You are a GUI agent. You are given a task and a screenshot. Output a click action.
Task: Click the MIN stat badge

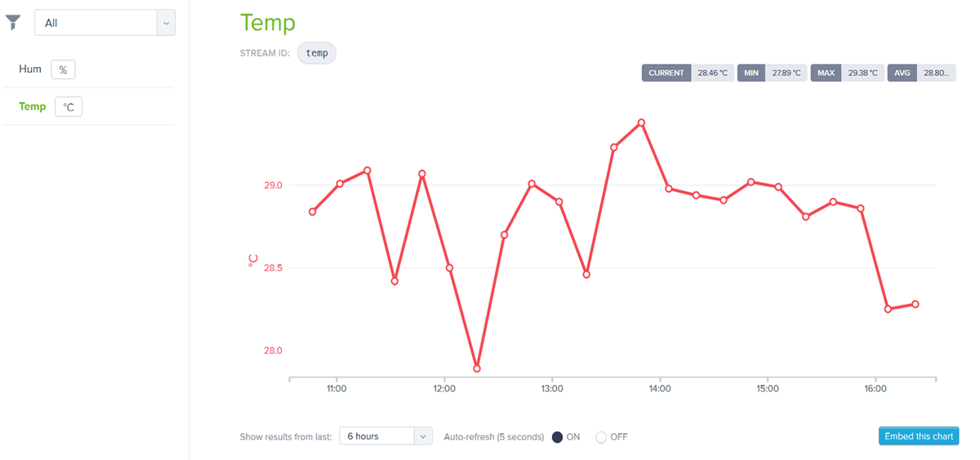[x=751, y=73]
